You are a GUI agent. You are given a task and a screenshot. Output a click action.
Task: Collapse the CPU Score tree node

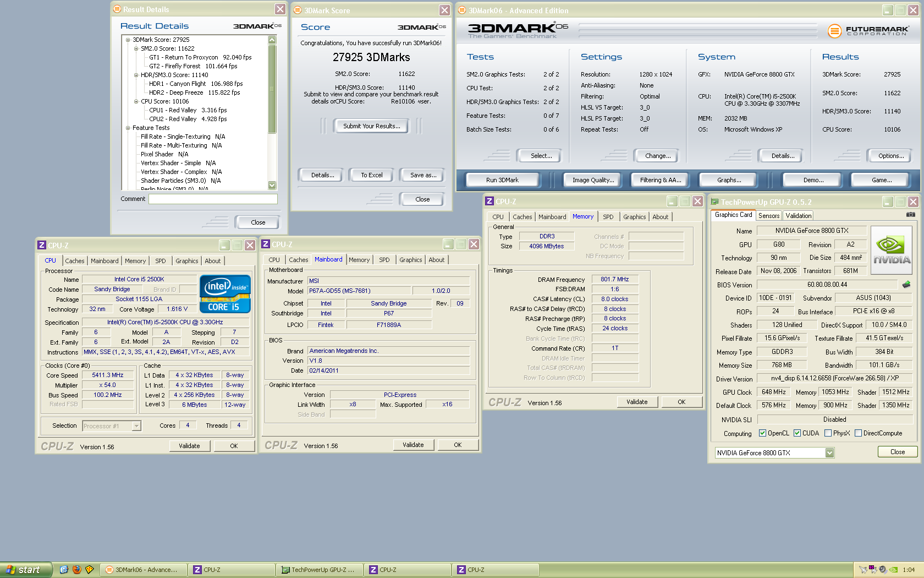(x=136, y=101)
